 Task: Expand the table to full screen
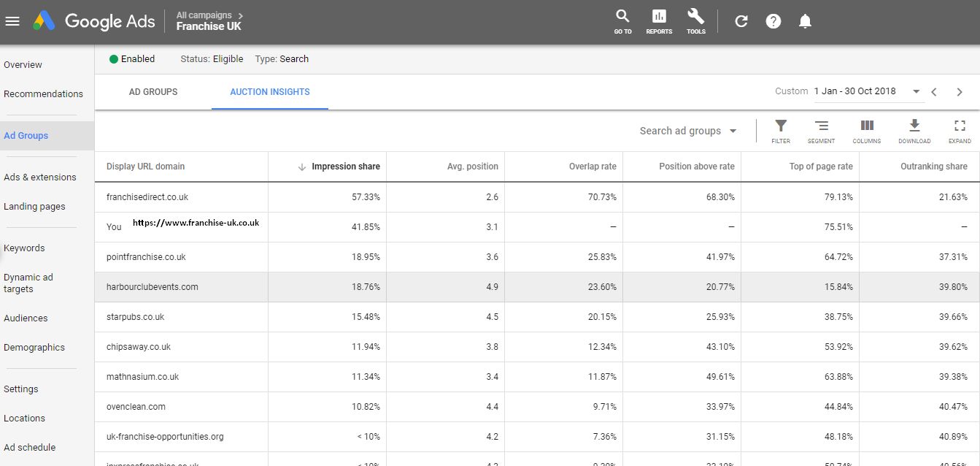[x=960, y=131]
